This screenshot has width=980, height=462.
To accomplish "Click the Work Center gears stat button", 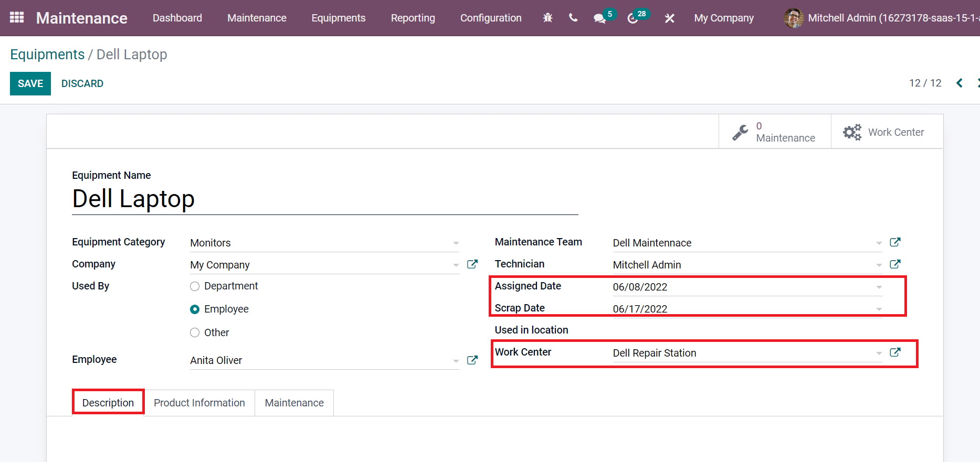I will tap(887, 132).
